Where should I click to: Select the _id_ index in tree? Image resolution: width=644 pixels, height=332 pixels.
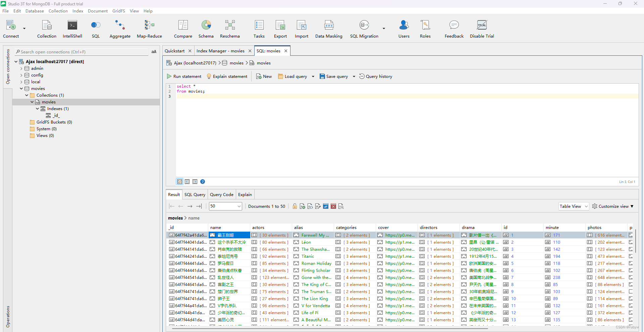pyautogui.click(x=56, y=115)
